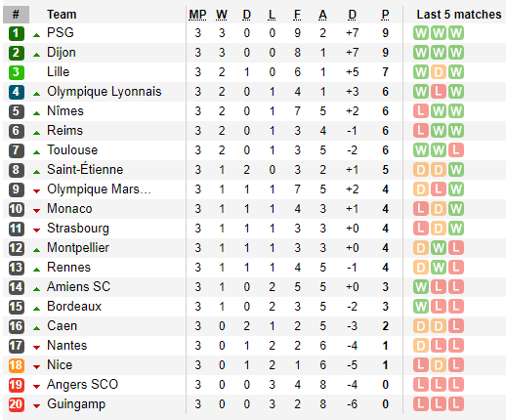Click the blue rank 4 badge
The image size is (506, 420).
point(16,92)
